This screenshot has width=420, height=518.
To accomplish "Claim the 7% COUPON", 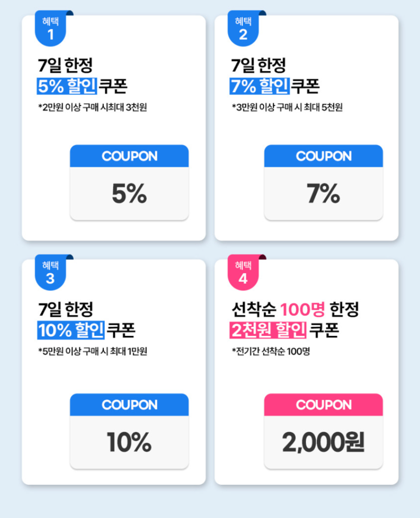I will click(x=323, y=182).
